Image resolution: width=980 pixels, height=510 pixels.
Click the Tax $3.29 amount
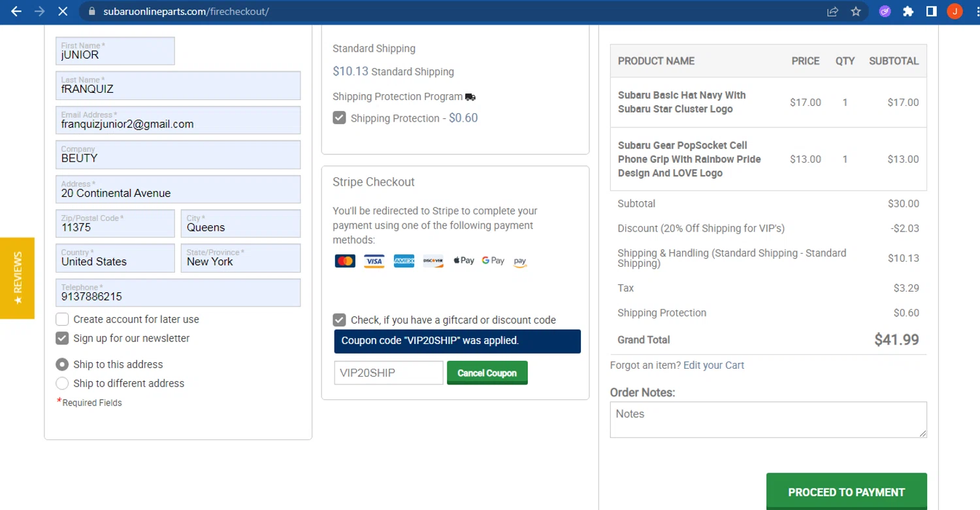pyautogui.click(x=906, y=288)
